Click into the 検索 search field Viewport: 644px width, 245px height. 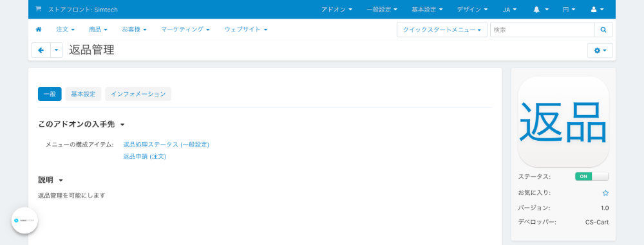pos(542,30)
